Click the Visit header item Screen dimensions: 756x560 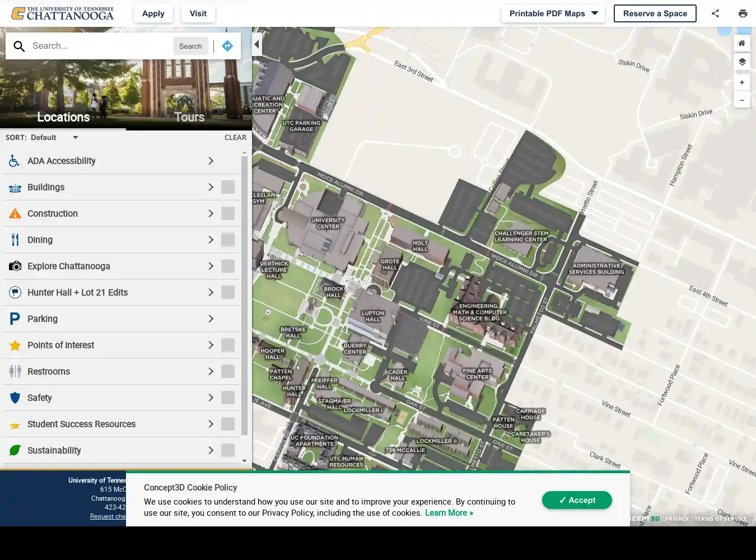(198, 13)
